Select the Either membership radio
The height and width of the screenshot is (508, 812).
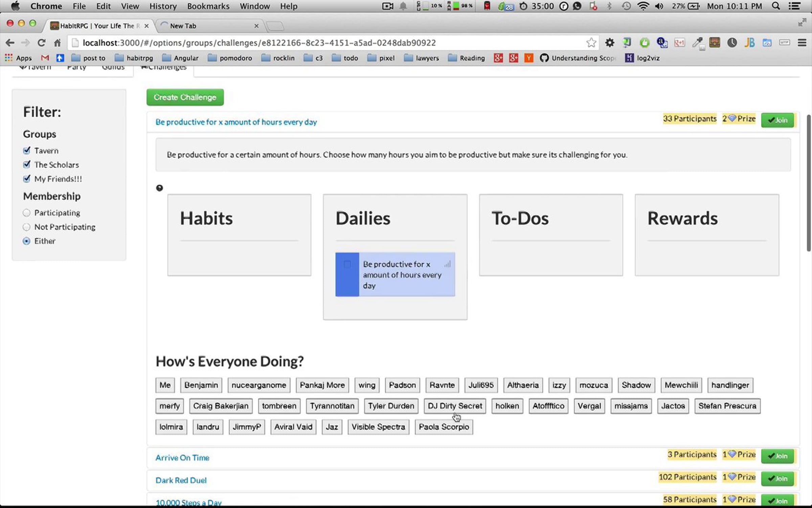tap(26, 241)
